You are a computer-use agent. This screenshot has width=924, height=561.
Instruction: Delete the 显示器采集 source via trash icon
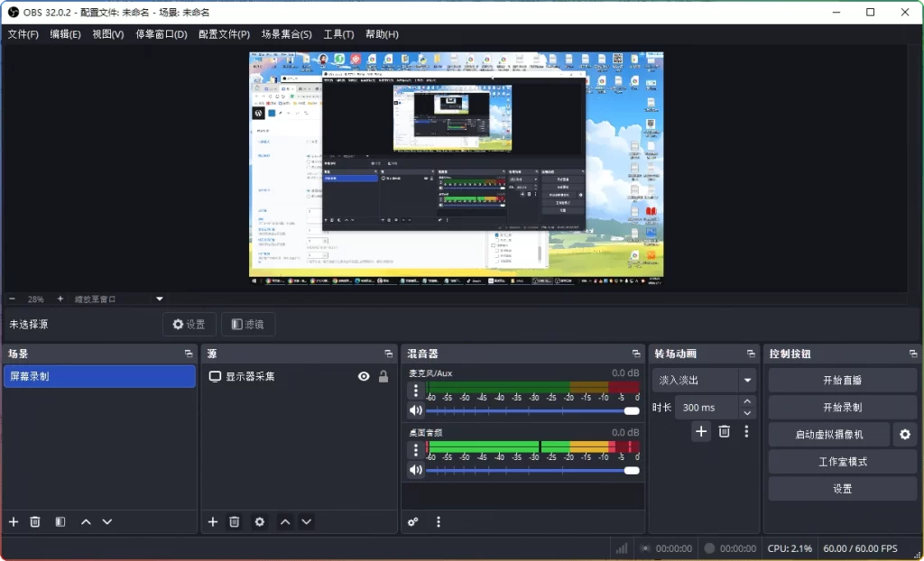[x=234, y=521]
